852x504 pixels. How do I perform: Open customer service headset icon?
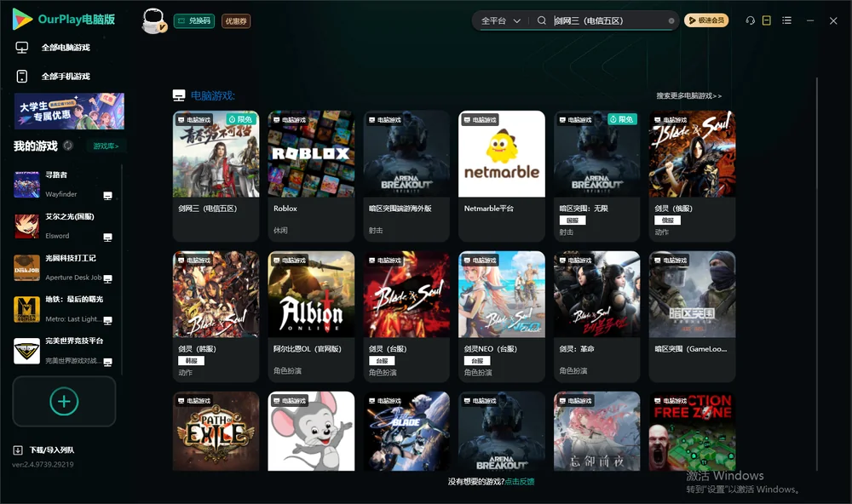[x=751, y=20]
